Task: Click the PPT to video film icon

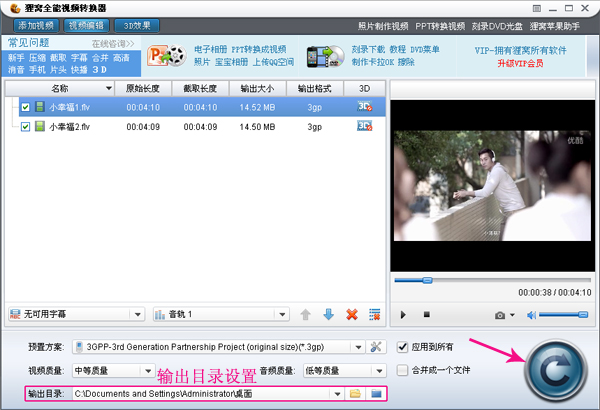Action: pos(166,56)
